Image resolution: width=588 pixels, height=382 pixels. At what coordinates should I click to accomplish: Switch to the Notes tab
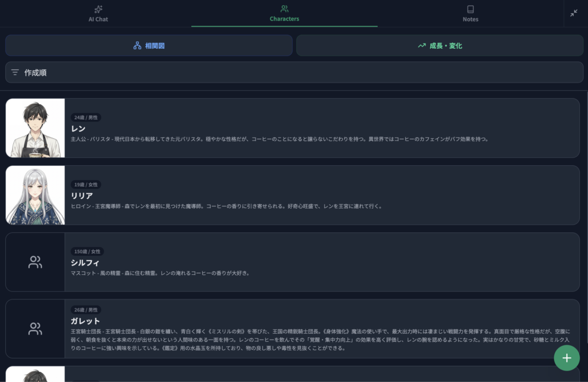(470, 14)
